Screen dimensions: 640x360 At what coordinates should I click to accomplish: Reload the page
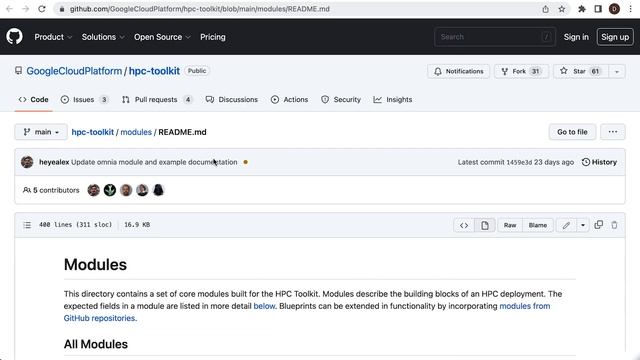click(x=42, y=9)
